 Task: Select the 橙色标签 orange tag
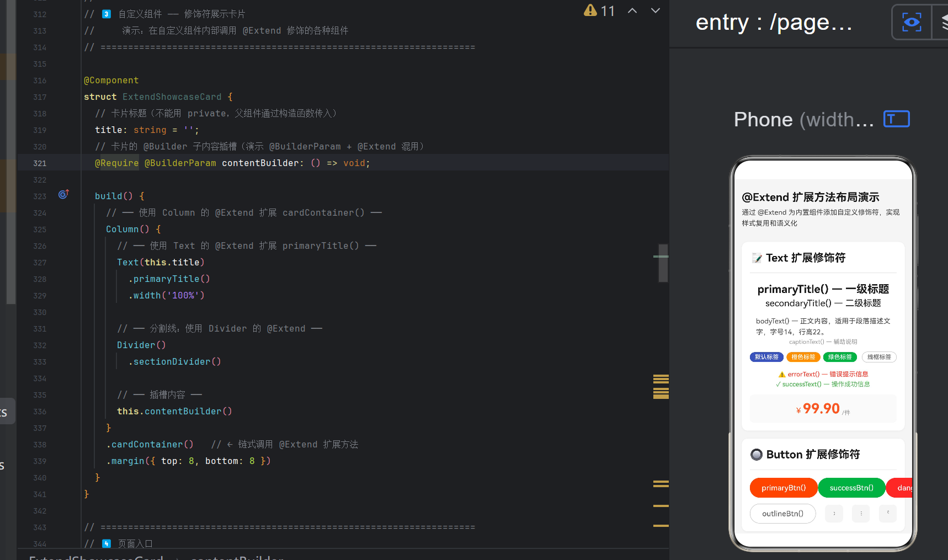tap(803, 357)
